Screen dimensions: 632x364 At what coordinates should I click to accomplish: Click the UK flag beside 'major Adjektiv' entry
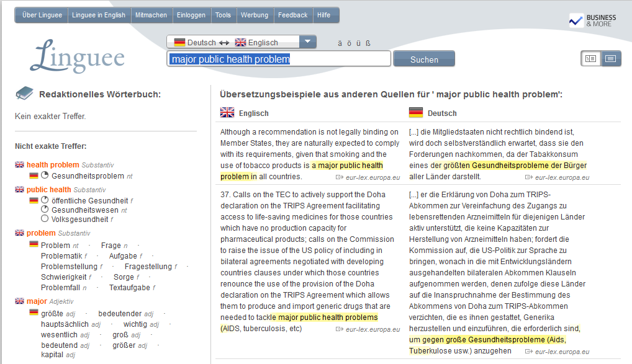pos(19,301)
